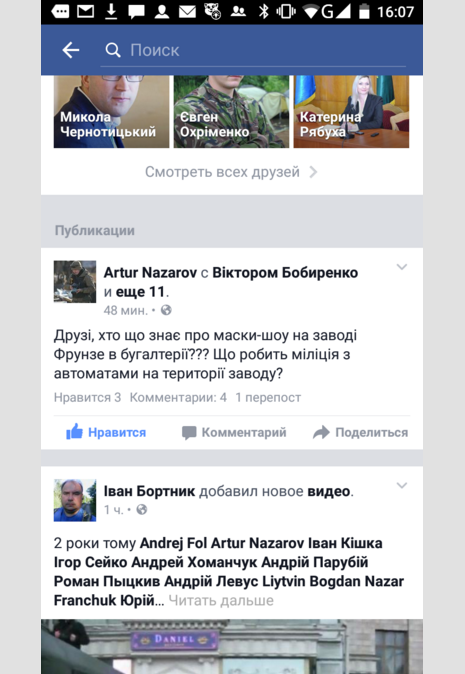Screen dimensions: 465x674
Task: Expand the arrow next to Смотреть всех друзей
Action: click(313, 172)
